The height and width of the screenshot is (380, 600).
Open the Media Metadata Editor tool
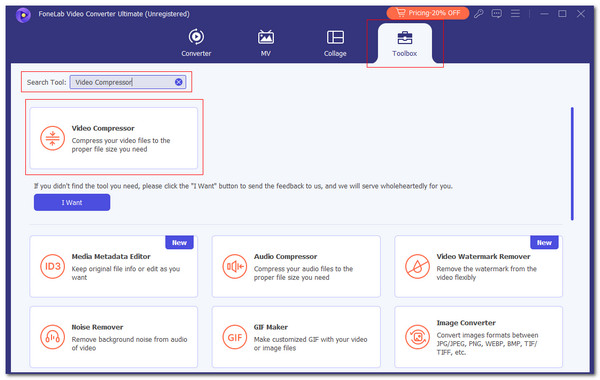[x=114, y=266]
